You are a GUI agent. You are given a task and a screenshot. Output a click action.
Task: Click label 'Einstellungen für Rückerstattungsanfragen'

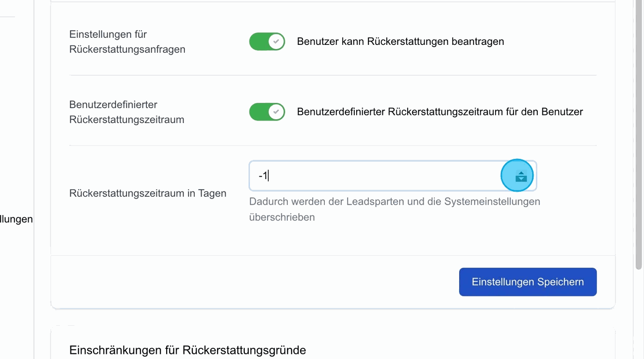point(127,42)
